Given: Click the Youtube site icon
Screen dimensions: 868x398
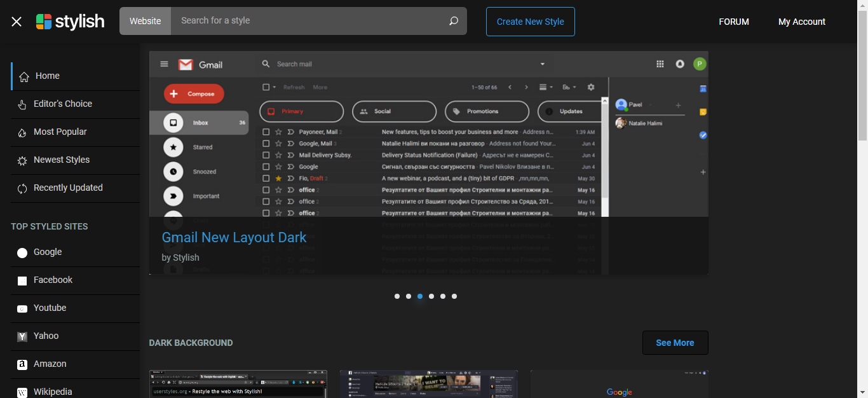Looking at the screenshot, I should point(22,309).
